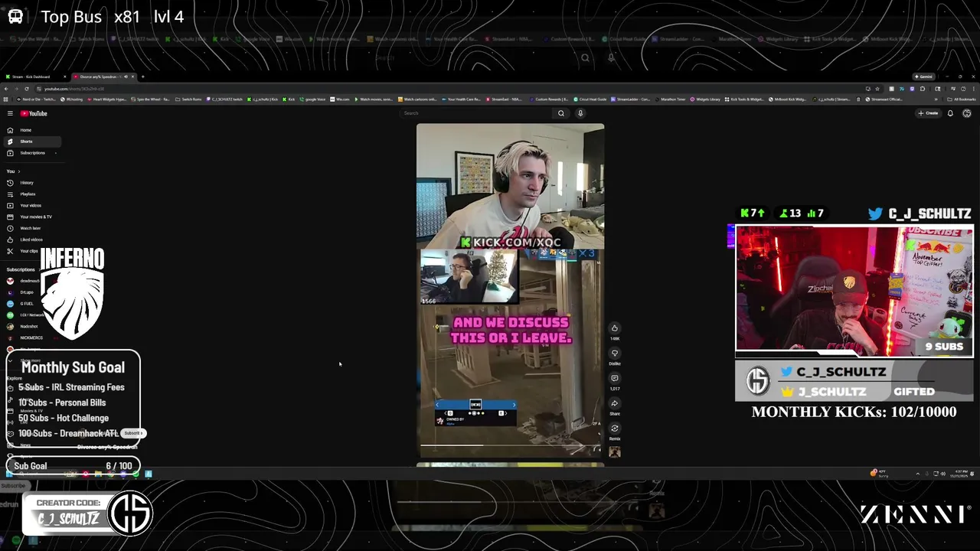Open Liked videos in the sidebar
The height and width of the screenshot is (551, 980).
(31, 240)
